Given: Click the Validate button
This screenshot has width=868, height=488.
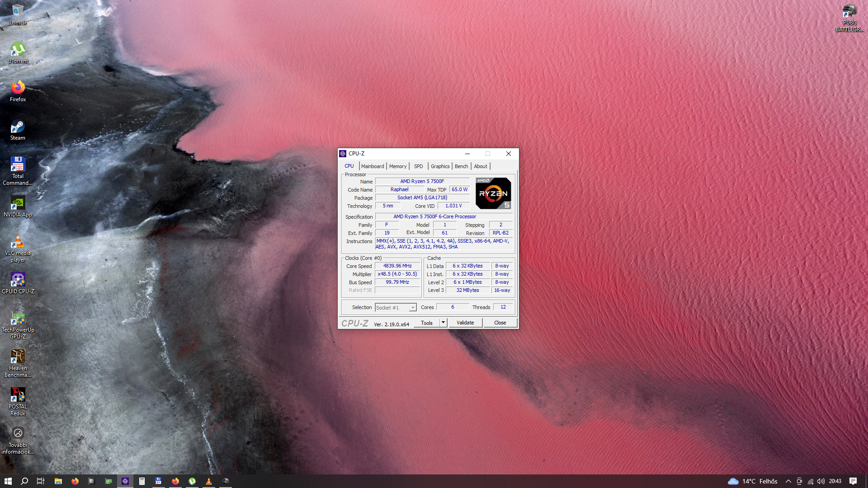Looking at the screenshot, I should [465, 323].
